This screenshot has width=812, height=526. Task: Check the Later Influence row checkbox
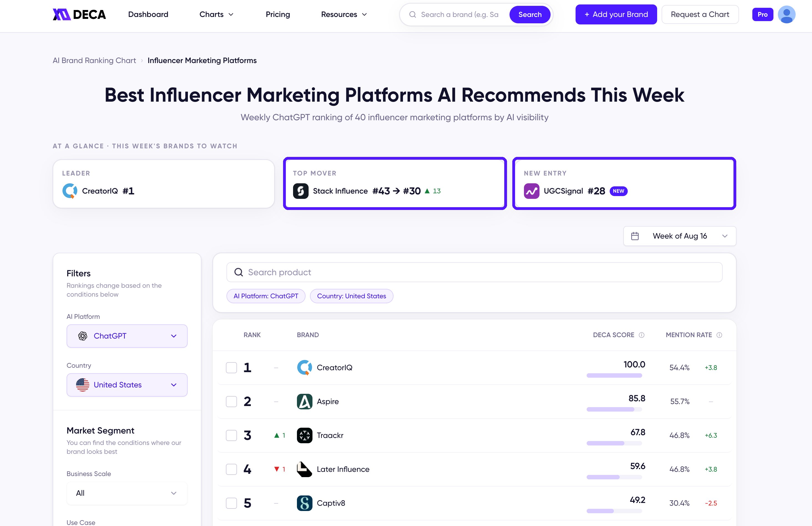coord(231,469)
